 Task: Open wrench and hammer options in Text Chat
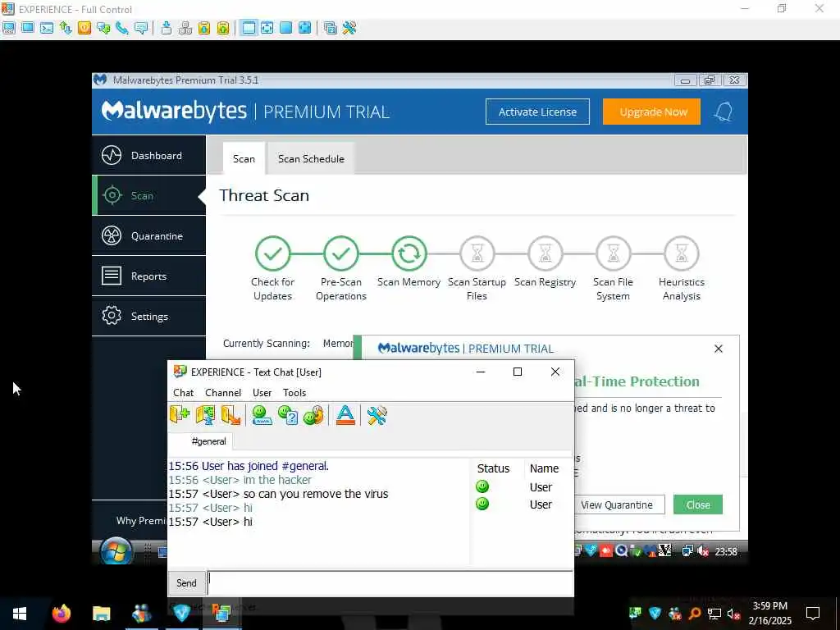pyautogui.click(x=377, y=415)
